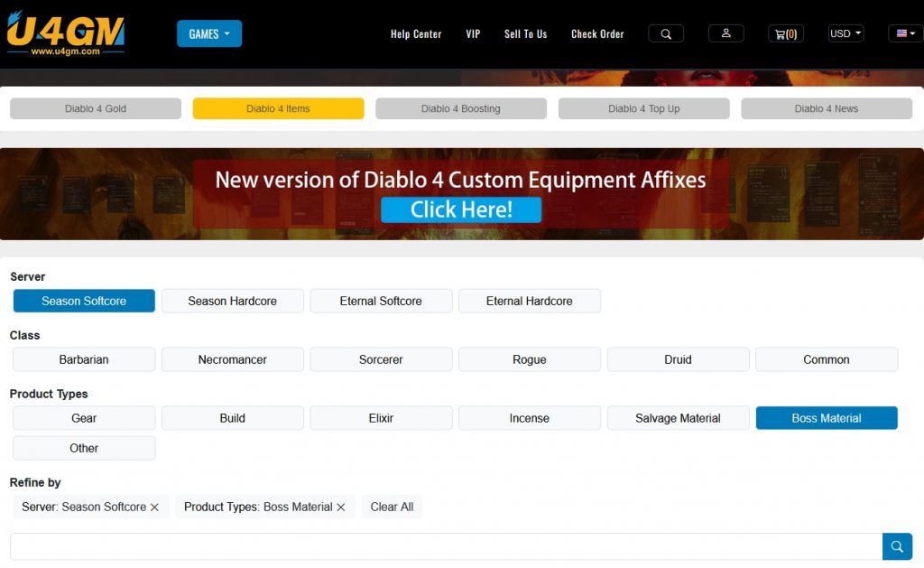Select the Season Hardcore server option
Image resolution: width=924 pixels, height=568 pixels.
(232, 301)
